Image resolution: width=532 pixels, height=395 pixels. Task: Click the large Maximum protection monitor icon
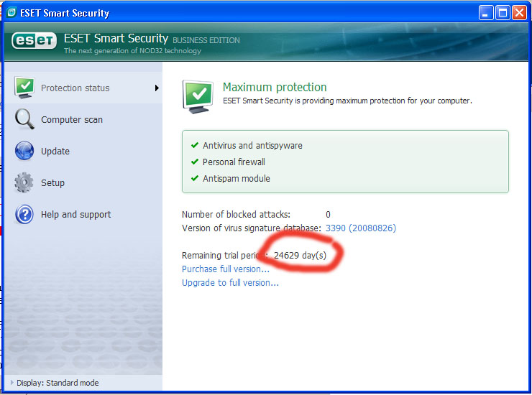(198, 97)
